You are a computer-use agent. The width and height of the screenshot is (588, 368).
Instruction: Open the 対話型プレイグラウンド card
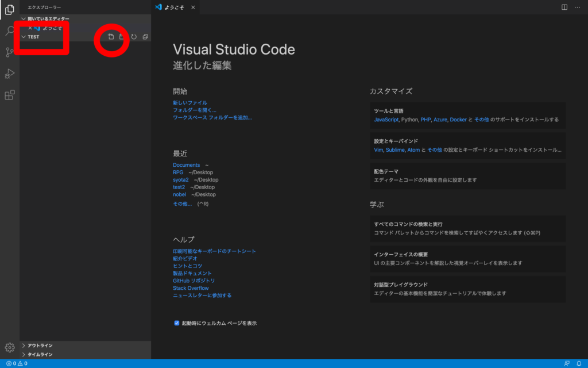468,289
